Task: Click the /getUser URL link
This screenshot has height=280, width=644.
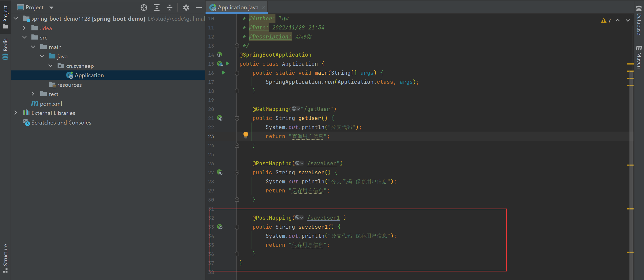Action: pos(317,109)
